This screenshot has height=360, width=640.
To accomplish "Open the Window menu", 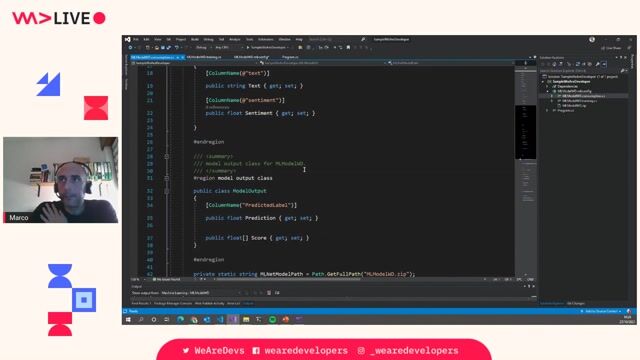I will click(284, 40).
